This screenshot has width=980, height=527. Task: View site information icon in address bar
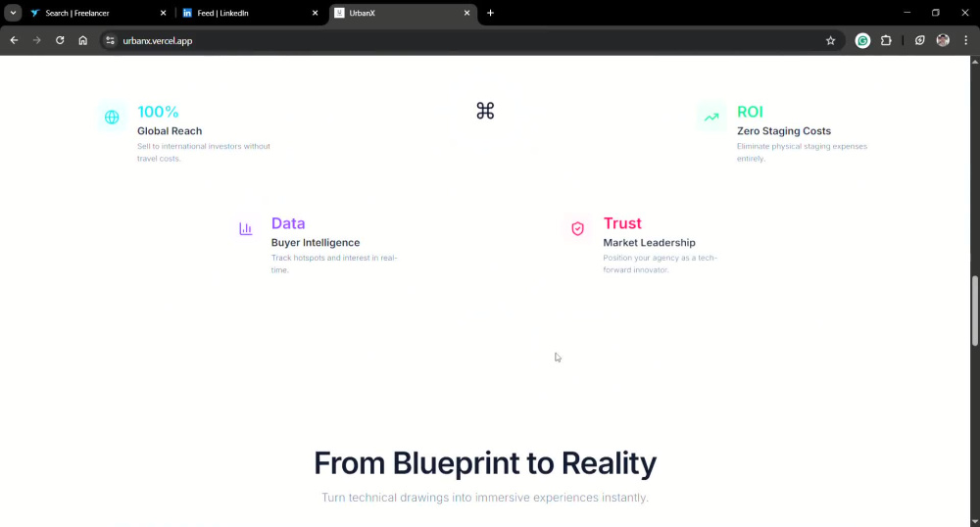[110, 40]
